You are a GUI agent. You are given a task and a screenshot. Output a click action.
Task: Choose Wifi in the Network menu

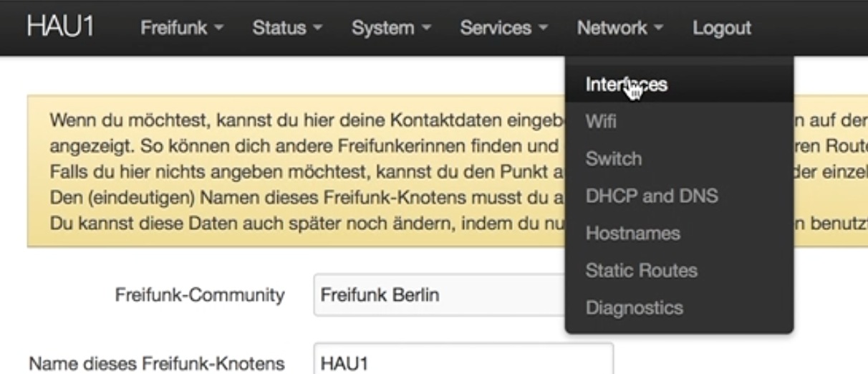coord(600,122)
